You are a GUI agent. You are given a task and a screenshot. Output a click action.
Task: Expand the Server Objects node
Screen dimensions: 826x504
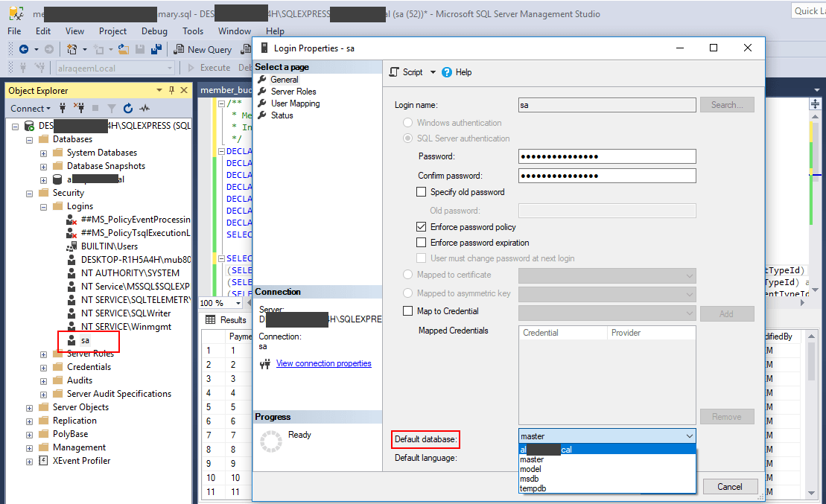[x=30, y=408]
